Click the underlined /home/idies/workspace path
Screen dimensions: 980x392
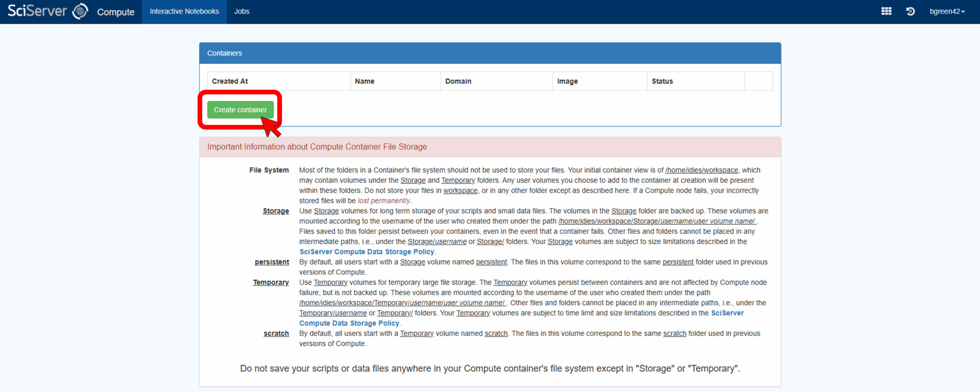pyautogui.click(x=701, y=170)
